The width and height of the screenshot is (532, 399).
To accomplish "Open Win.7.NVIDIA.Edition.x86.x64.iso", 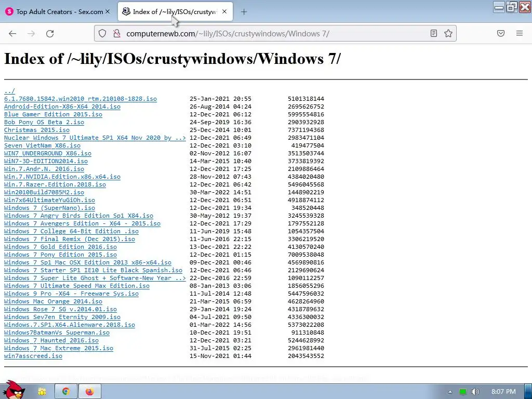I will coord(62,177).
